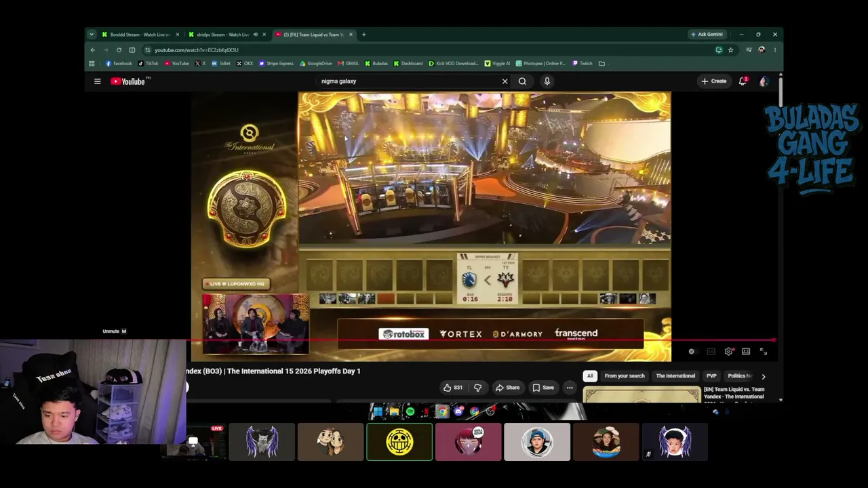Viewport: 868px width, 488px height.
Task: Select the browser address bar URL
Action: click(x=197, y=50)
